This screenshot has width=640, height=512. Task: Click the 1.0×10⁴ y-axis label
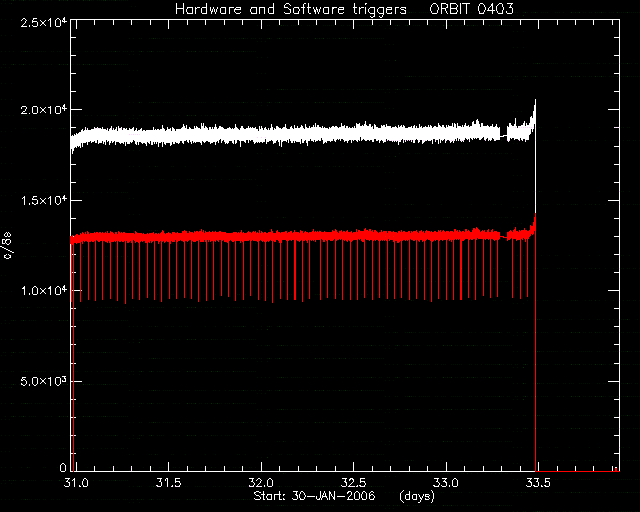43,291
